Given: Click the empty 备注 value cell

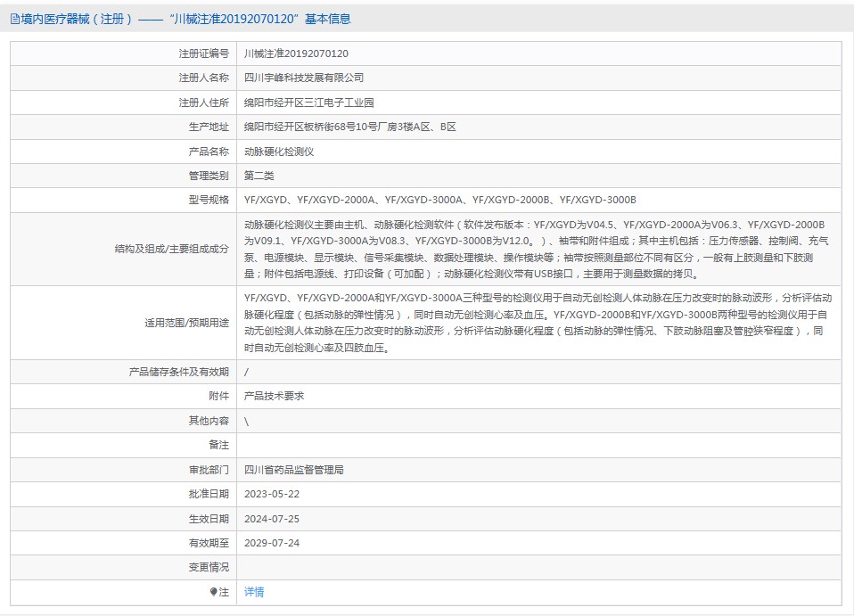Looking at the screenshot, I should click(538, 445).
